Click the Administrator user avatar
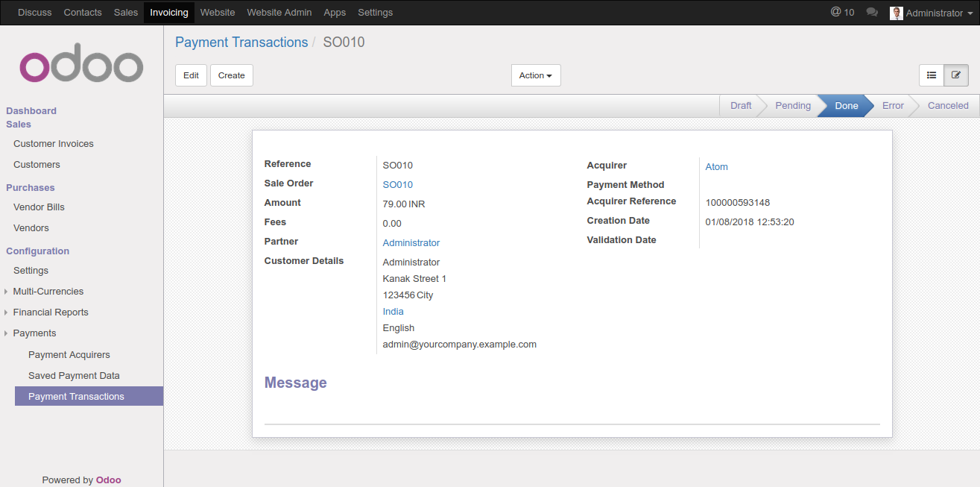Screen dimensions: 980x487 897,13
